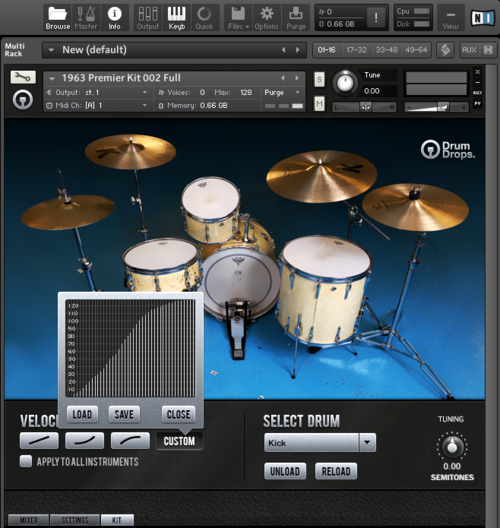Toggle the Info pane
Screen dimensions: 500x528
pos(114,18)
